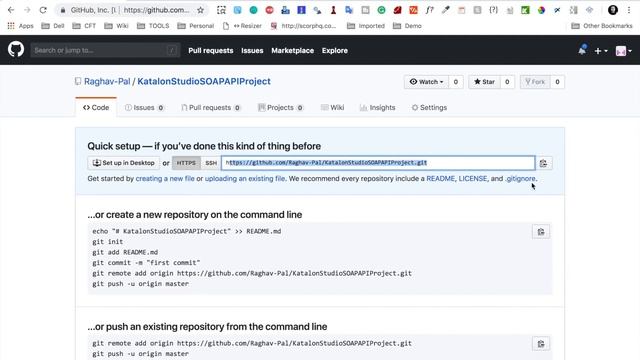Open the LICENSE link

click(473, 178)
